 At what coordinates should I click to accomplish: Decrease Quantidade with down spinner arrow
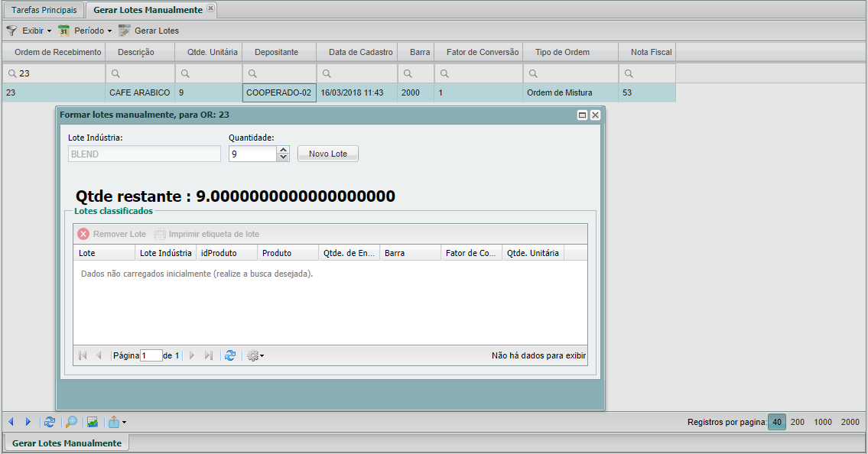pos(284,157)
